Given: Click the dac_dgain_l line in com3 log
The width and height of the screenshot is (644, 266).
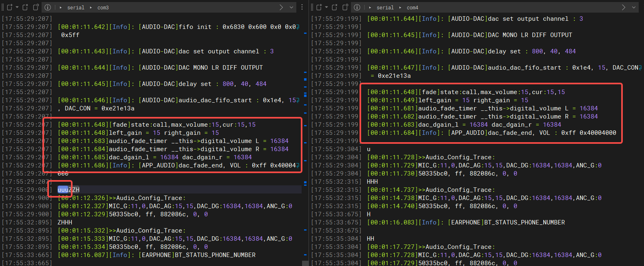Looking at the screenshot, I should coord(155,157).
